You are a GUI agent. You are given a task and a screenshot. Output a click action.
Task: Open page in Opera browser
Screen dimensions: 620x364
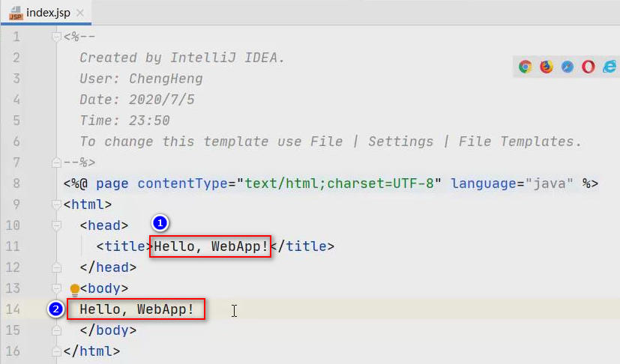[589, 67]
